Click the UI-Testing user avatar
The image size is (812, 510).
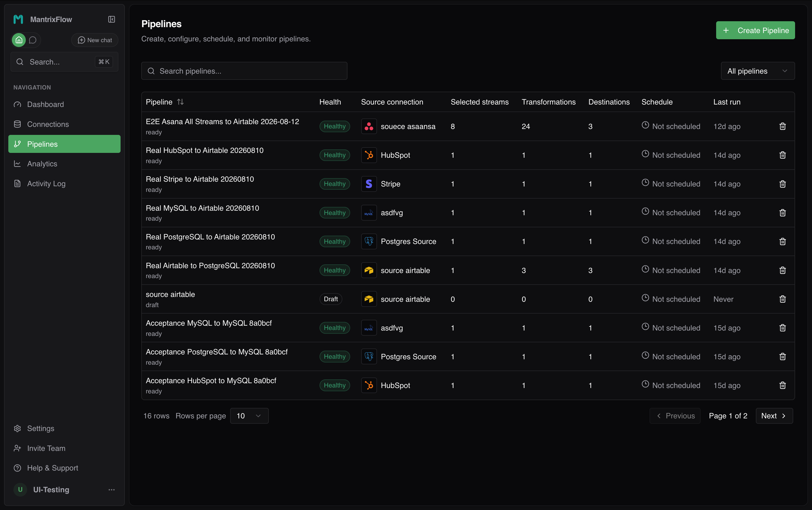click(20, 489)
